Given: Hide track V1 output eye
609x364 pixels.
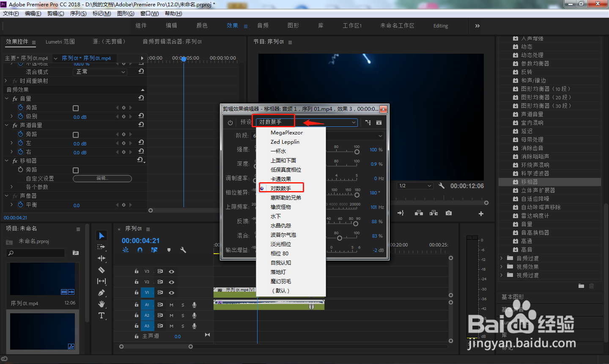Looking at the screenshot, I should tap(172, 293).
